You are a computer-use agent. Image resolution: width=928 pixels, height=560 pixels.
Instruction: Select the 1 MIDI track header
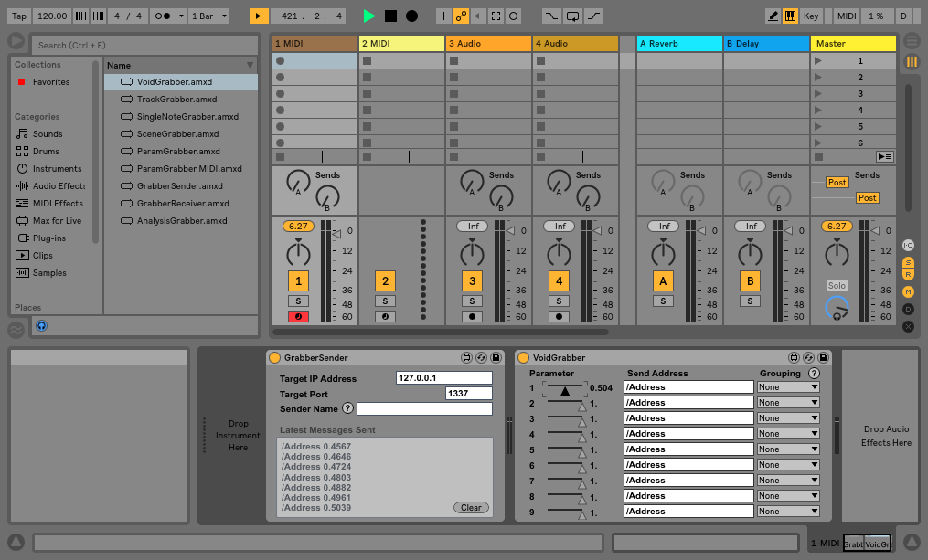315,43
